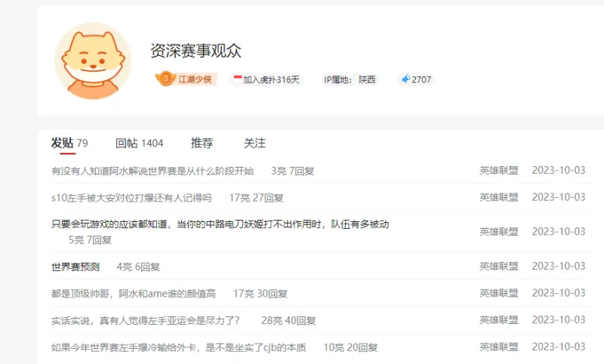The width and height of the screenshot is (604, 364).
Task: Switch to the 回帖 1404 tab
Action: click(140, 143)
